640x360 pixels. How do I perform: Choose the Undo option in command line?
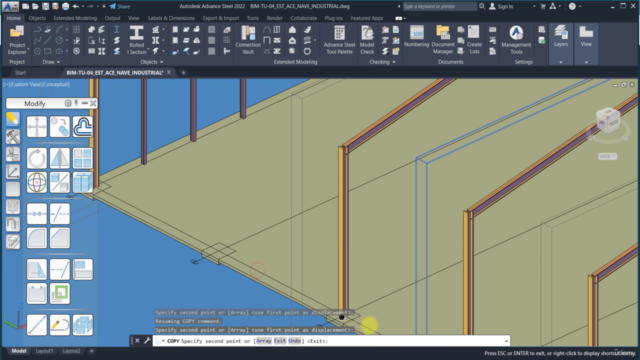[294, 341]
